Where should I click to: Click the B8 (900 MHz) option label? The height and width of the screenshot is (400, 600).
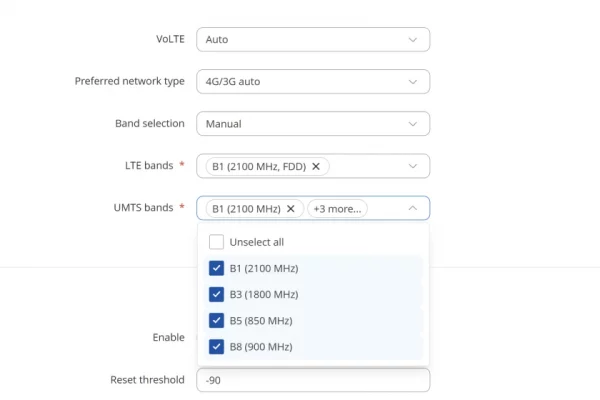(x=261, y=347)
